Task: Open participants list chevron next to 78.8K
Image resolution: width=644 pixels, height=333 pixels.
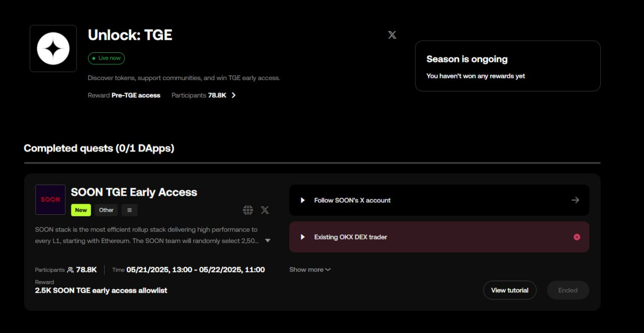Action: coord(233,95)
